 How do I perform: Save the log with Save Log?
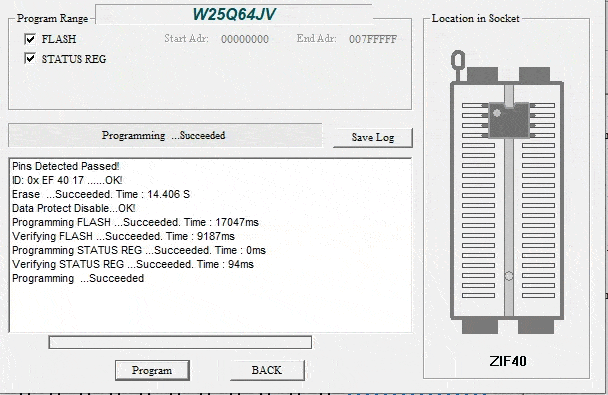coord(373,137)
